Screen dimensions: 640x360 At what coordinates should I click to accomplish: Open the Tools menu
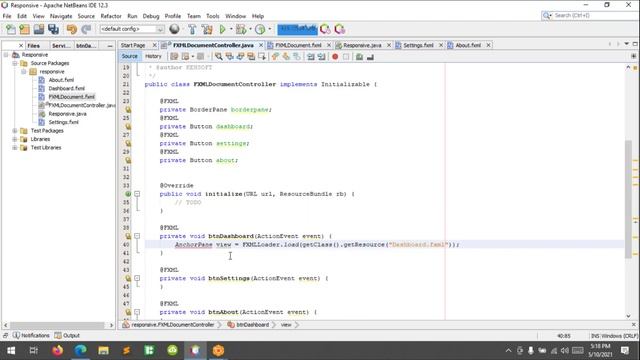tap(213, 16)
